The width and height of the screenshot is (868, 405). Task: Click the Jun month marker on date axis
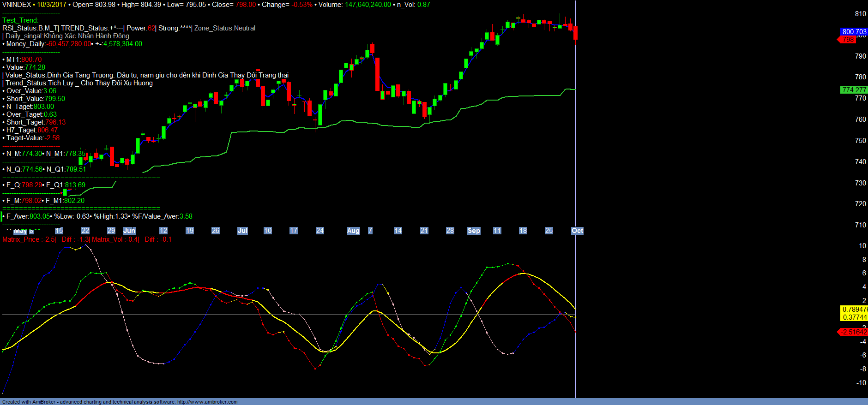[x=129, y=231]
